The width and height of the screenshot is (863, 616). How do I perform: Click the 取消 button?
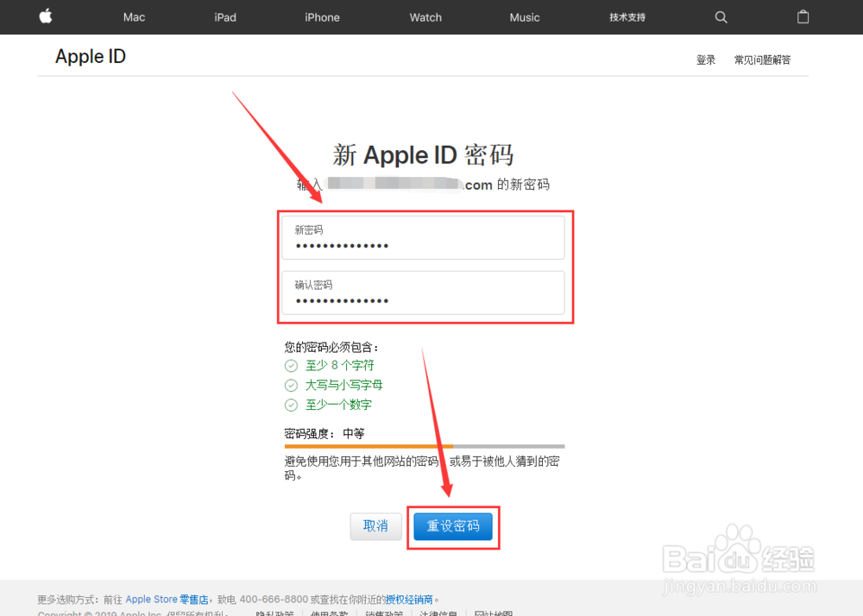375,526
